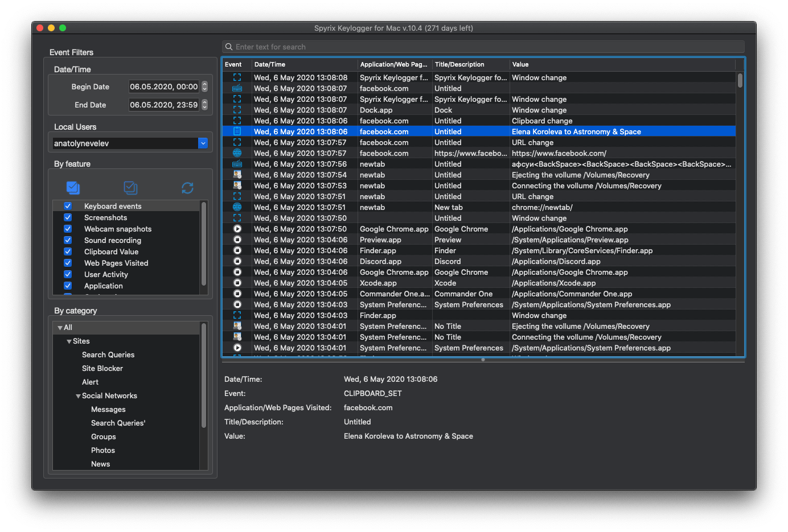
Task: Click the keyboard icon on the 13:08:07 facebook.com row
Action: (x=237, y=88)
